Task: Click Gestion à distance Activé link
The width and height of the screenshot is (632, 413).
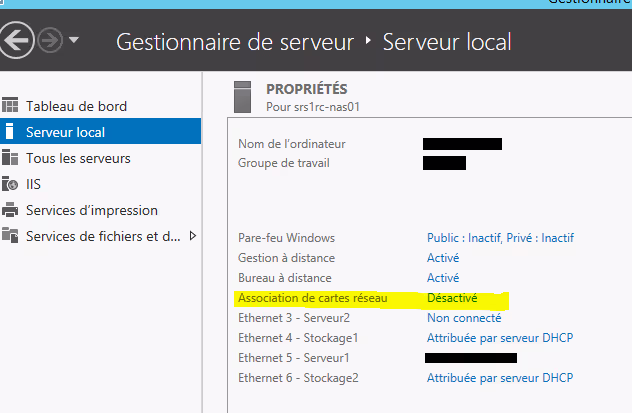Action: [443, 258]
